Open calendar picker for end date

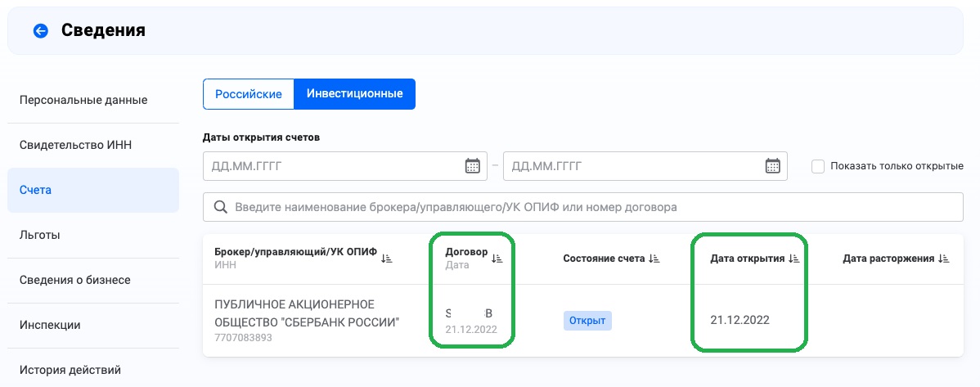[772, 166]
